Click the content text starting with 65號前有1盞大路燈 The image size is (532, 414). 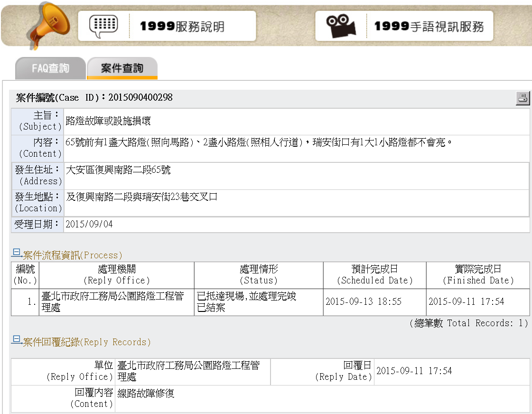point(259,142)
